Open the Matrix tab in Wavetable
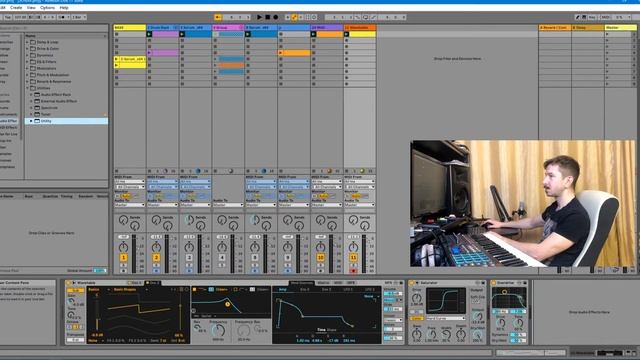Image resolution: width=640 pixels, height=360 pixels. 323,282
